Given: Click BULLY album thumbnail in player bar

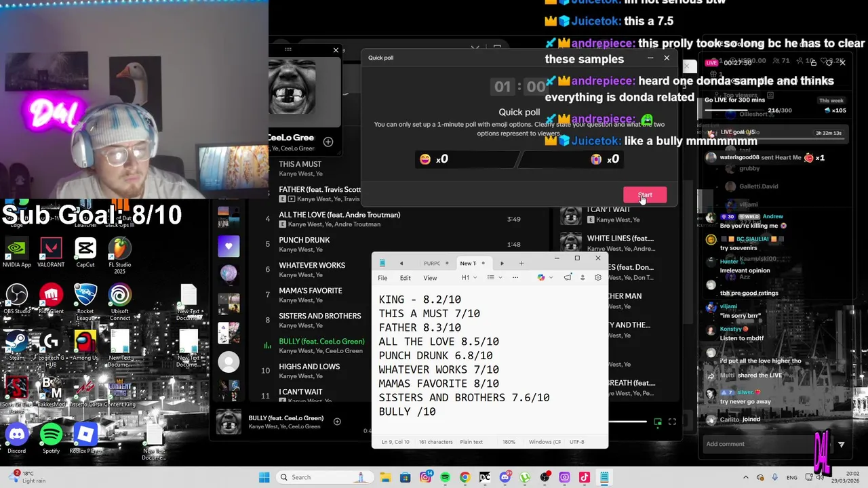Looking at the screenshot, I should tap(229, 422).
